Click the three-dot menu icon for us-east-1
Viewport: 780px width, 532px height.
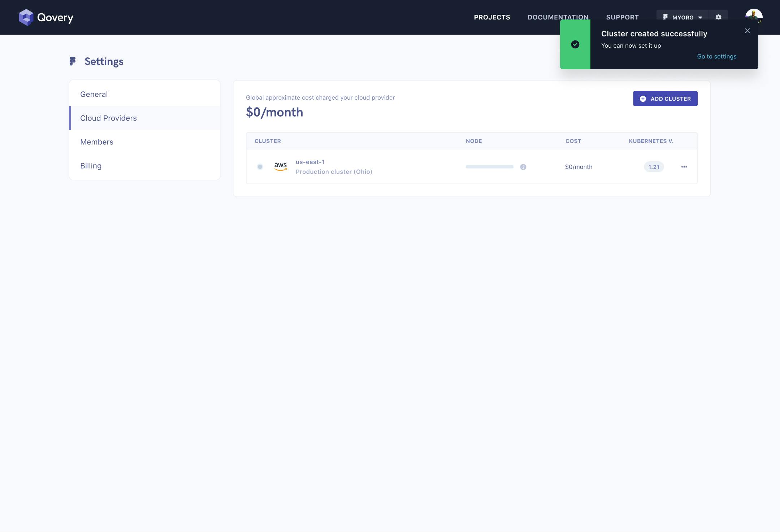[684, 166]
